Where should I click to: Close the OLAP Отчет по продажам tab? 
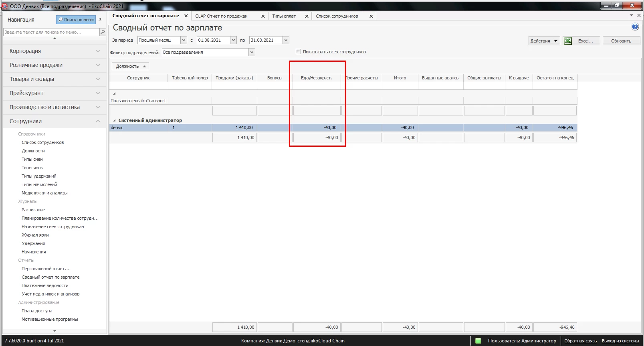pos(263,16)
